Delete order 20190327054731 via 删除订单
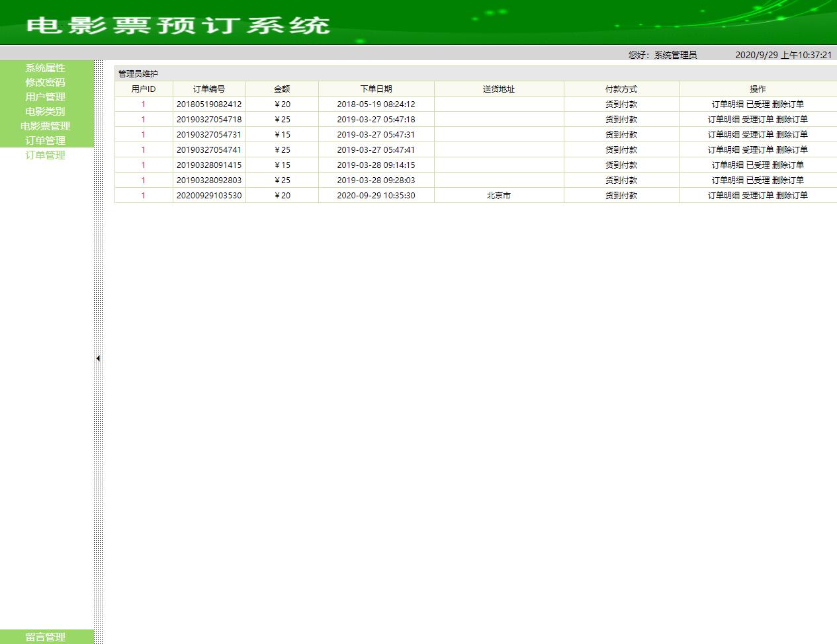 coord(792,135)
